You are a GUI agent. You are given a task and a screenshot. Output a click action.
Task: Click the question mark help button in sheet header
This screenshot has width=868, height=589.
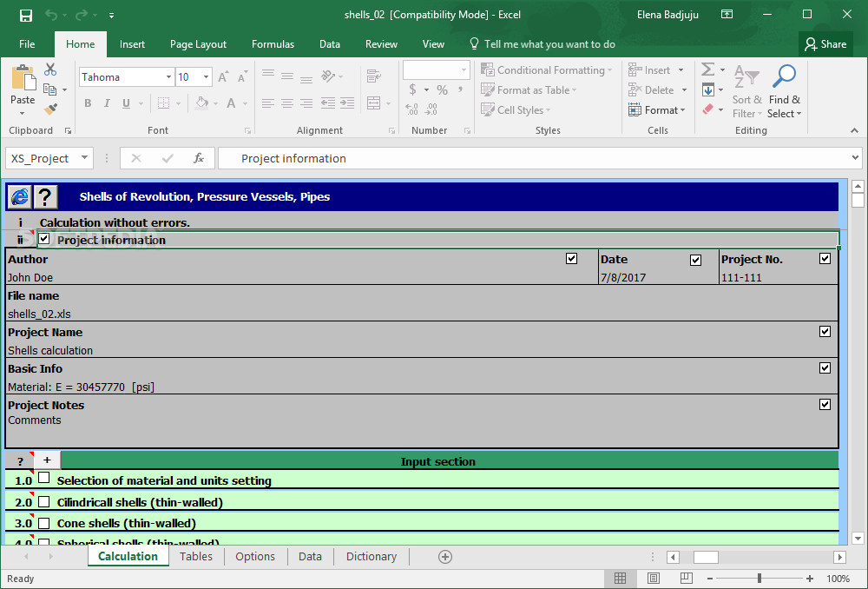pos(45,196)
